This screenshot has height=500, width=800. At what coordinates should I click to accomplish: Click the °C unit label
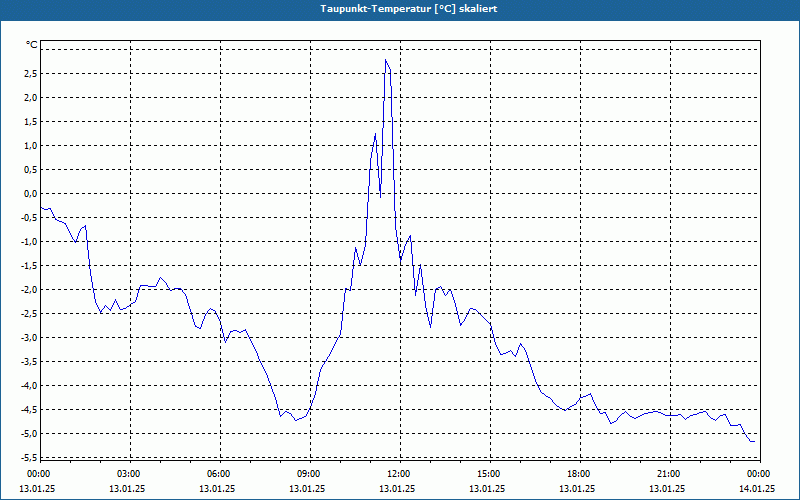(32, 45)
